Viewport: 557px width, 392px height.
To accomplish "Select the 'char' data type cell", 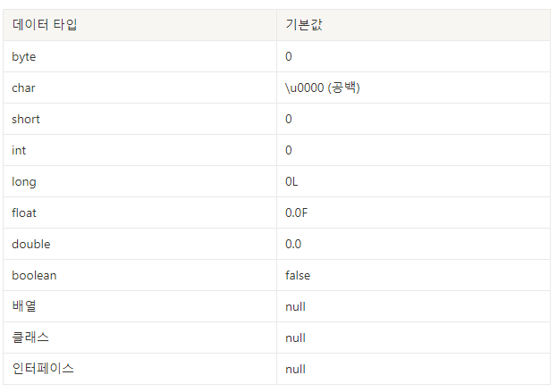I will (x=140, y=88).
